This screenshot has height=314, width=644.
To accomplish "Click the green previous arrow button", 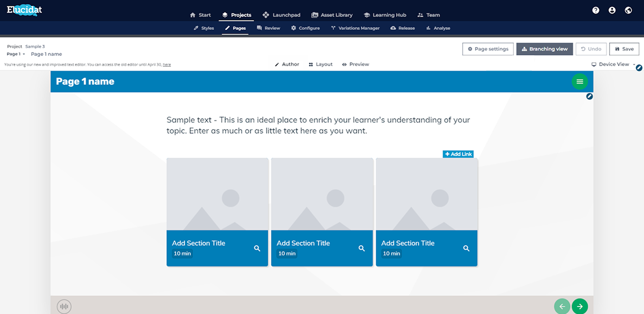I will click(x=562, y=306).
